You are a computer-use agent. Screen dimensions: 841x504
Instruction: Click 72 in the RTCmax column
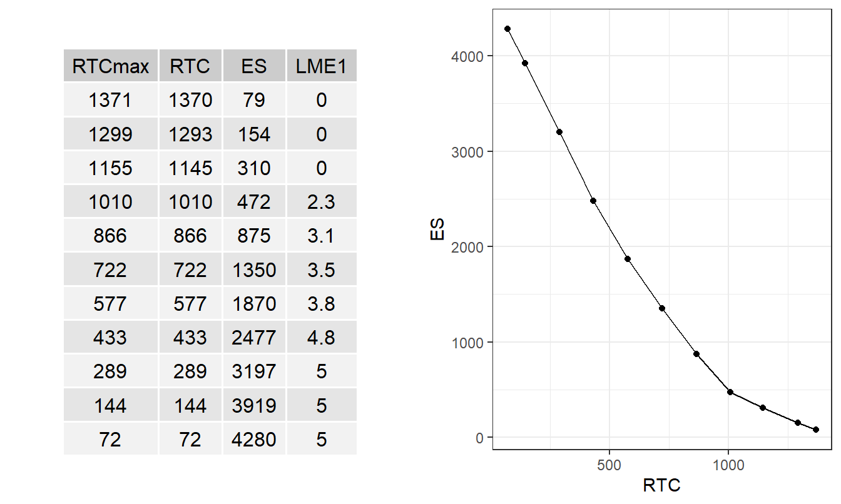[x=111, y=439]
